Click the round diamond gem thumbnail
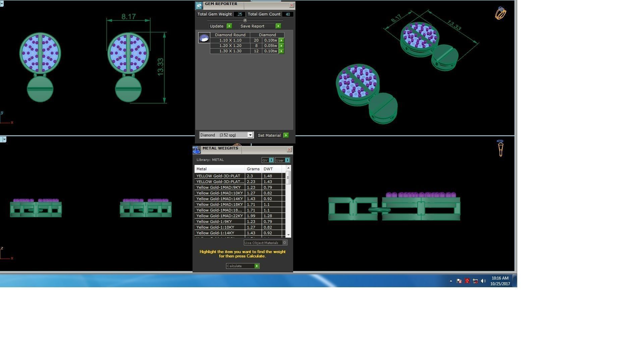 click(x=204, y=38)
